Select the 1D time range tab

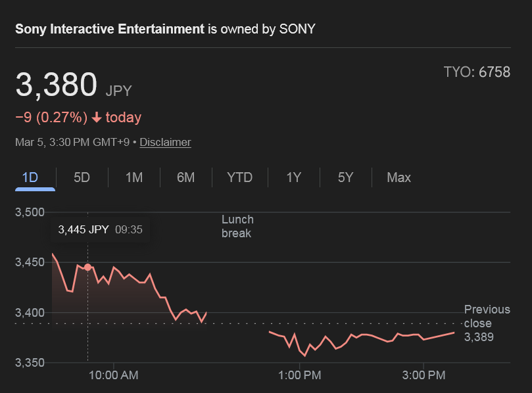(30, 177)
